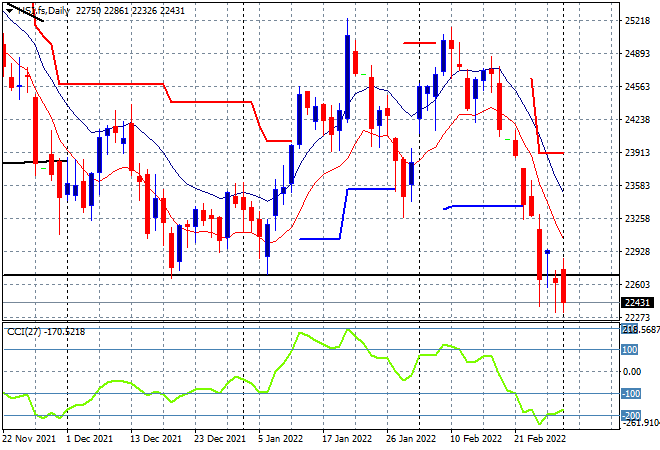Click the 26 Jan 2022 date label
Image resolution: width=660 pixels, height=450 pixels.
point(411,439)
